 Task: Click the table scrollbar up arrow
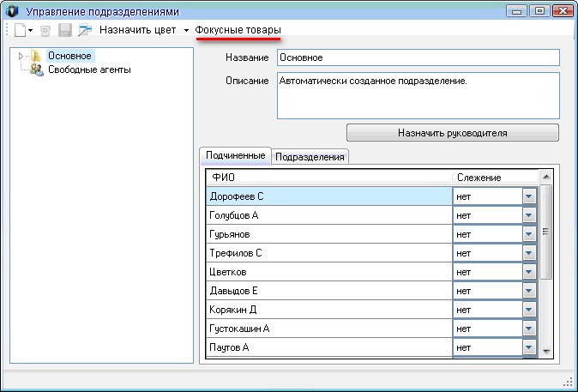click(546, 177)
